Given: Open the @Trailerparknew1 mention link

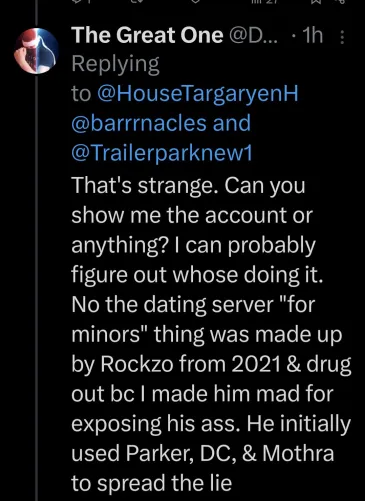Looking at the screenshot, I should [x=162, y=153].
